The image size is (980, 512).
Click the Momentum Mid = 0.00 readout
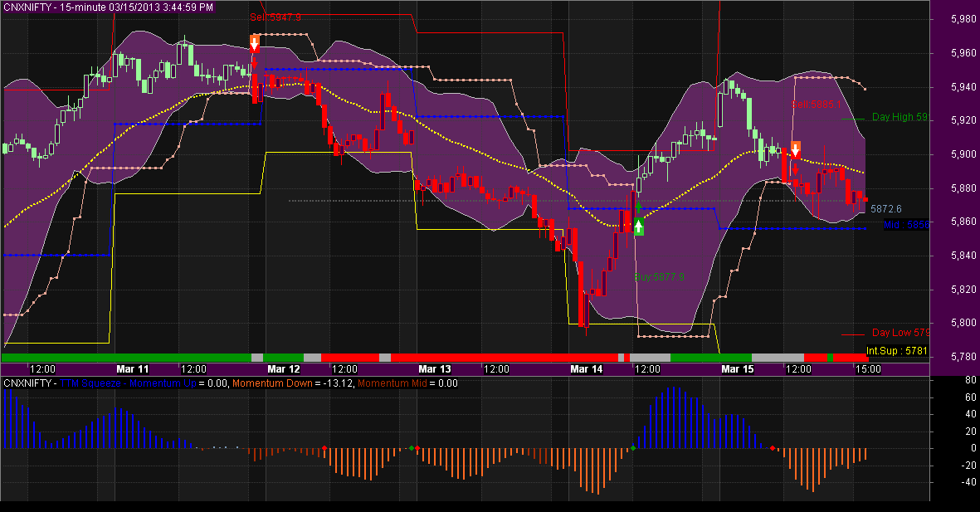[x=407, y=383]
